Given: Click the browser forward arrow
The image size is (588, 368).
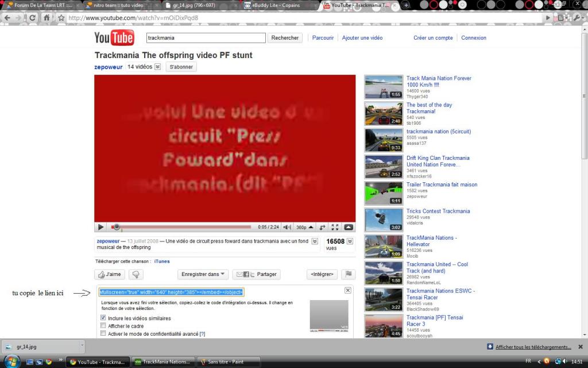Looking at the screenshot, I should click(x=18, y=18).
